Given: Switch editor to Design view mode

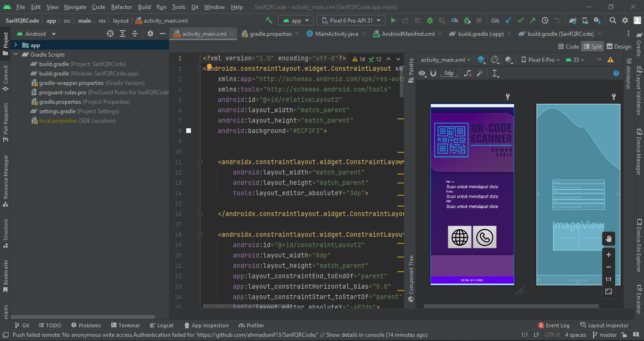Looking at the screenshot, I should click(x=619, y=46).
